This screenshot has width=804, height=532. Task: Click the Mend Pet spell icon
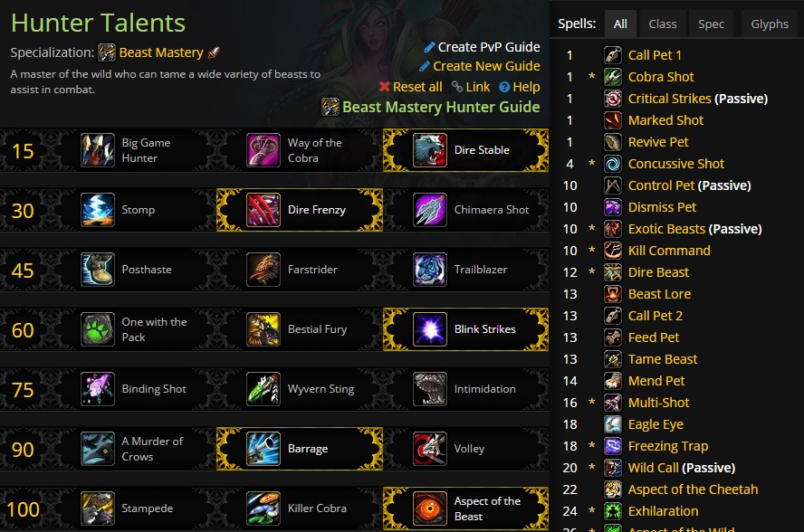(x=611, y=380)
